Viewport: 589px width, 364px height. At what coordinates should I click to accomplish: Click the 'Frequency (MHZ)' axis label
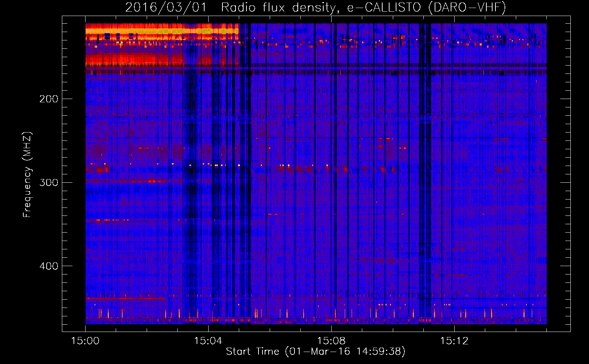pyautogui.click(x=27, y=175)
